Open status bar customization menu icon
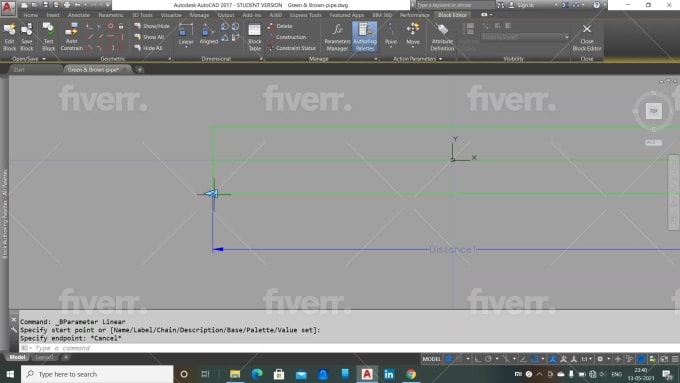The image size is (680, 383). (x=675, y=359)
